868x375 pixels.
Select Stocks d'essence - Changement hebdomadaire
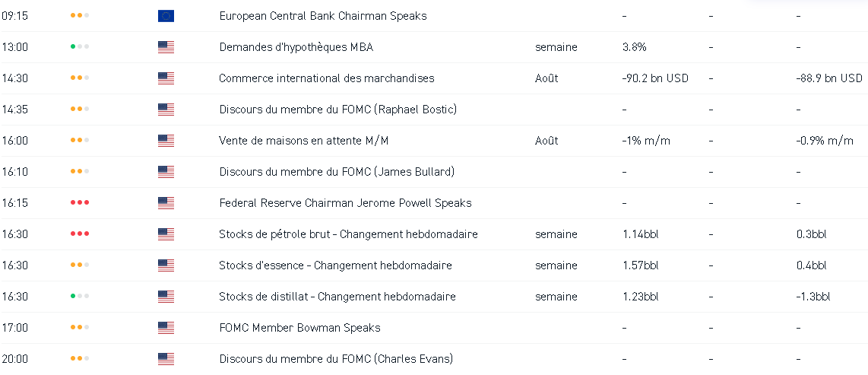(x=335, y=265)
